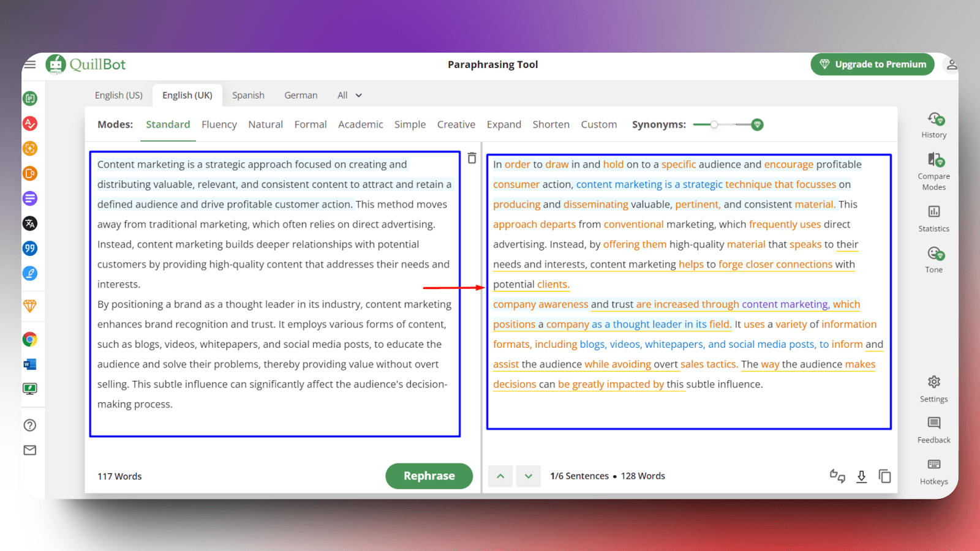Open the Feedback panel
The width and height of the screenshot is (980, 551).
[x=934, y=430]
